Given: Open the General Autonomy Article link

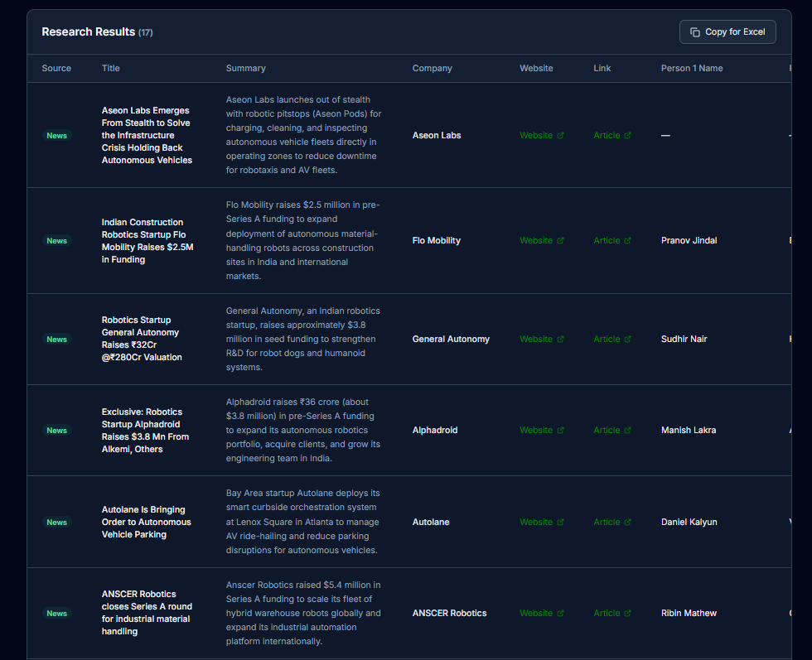Looking at the screenshot, I should click(x=612, y=339).
